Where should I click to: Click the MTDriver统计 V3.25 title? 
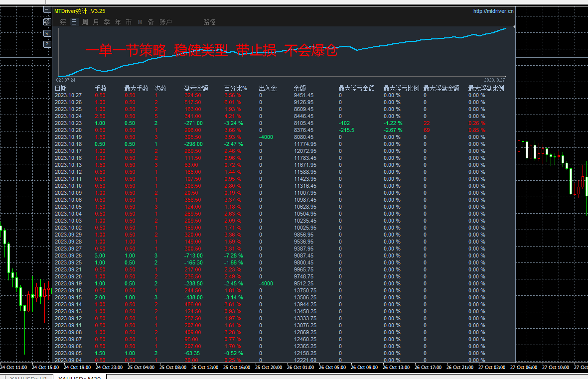tap(80, 11)
